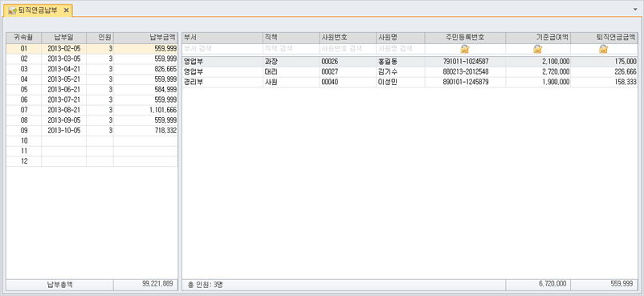Click the 사원번호 검색 filter field

348,49
